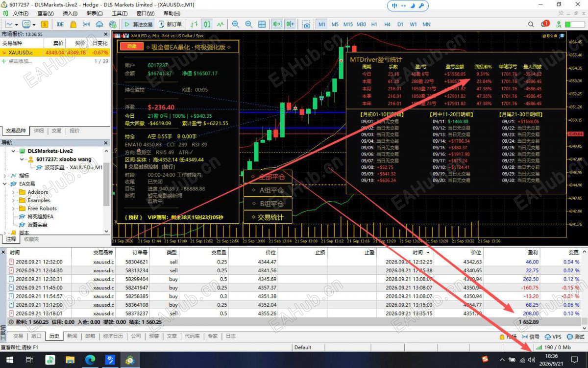Collapse the DLSMarkets-Live2 tree node
588x368 pixels.
click(13, 151)
